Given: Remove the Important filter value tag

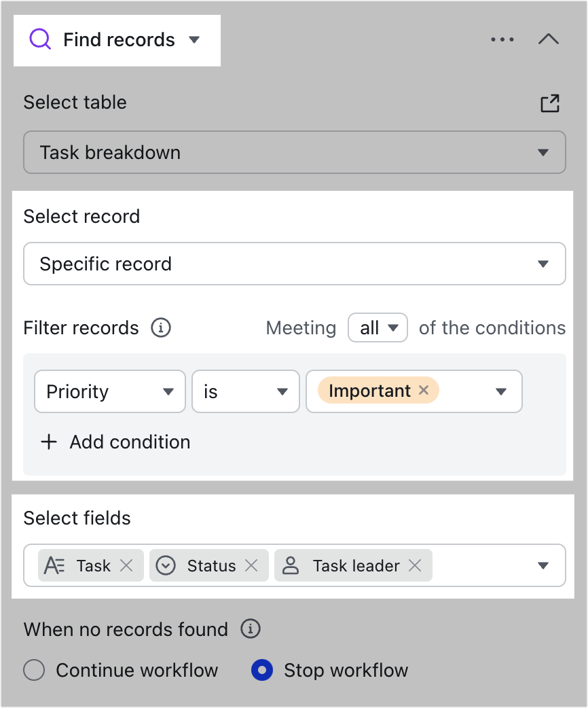Looking at the screenshot, I should tap(423, 390).
